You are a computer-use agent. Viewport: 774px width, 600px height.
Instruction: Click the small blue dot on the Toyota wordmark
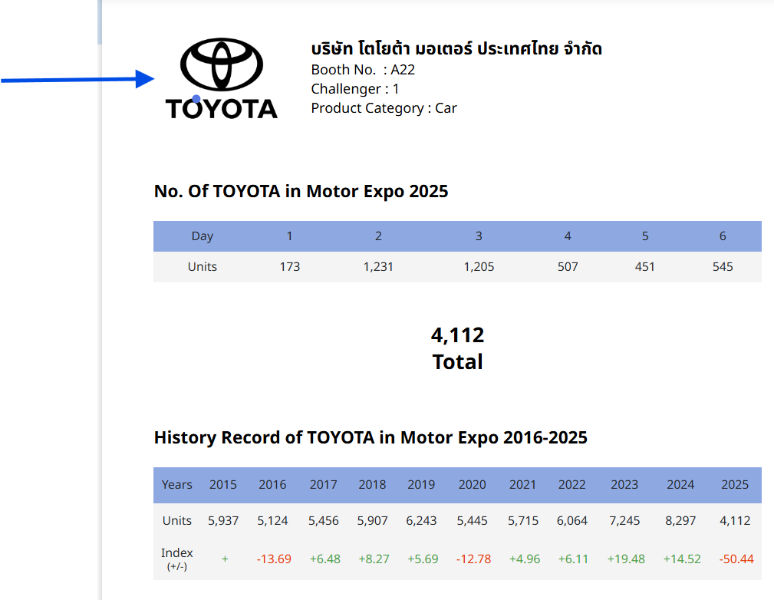coord(196,100)
